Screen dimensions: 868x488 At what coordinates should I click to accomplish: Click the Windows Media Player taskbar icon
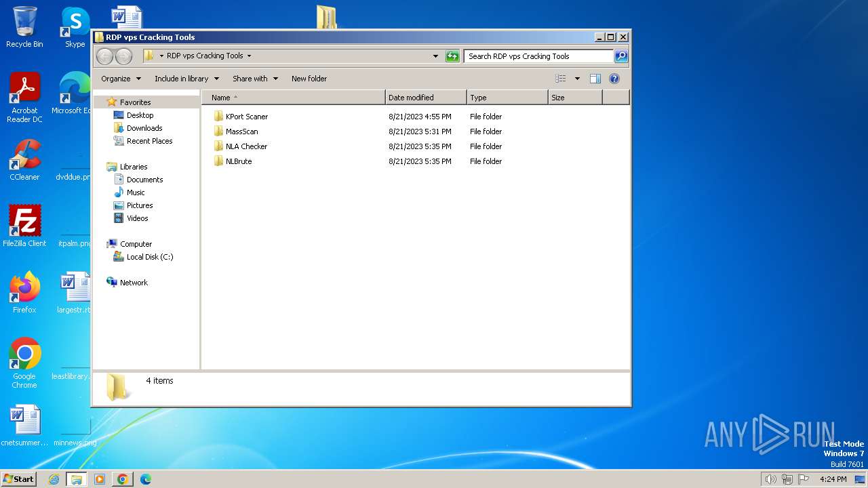pyautogui.click(x=100, y=479)
